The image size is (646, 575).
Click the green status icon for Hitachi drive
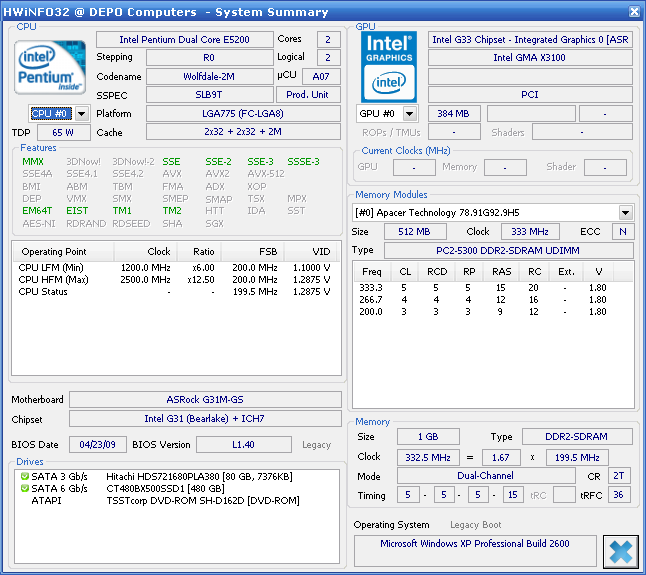[24, 476]
